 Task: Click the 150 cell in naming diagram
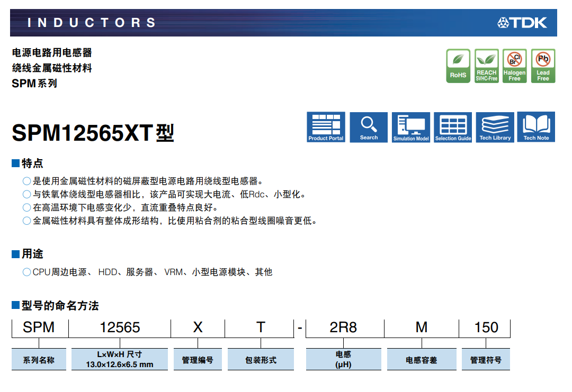486,327
